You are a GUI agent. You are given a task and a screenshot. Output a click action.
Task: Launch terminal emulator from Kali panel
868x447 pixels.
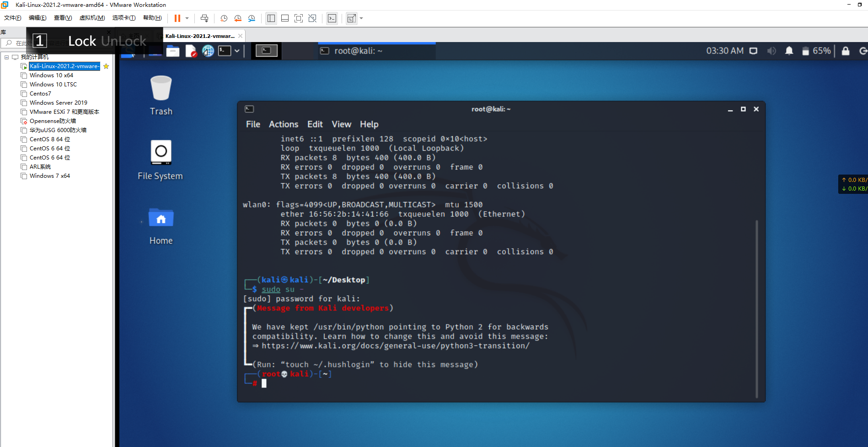point(225,51)
